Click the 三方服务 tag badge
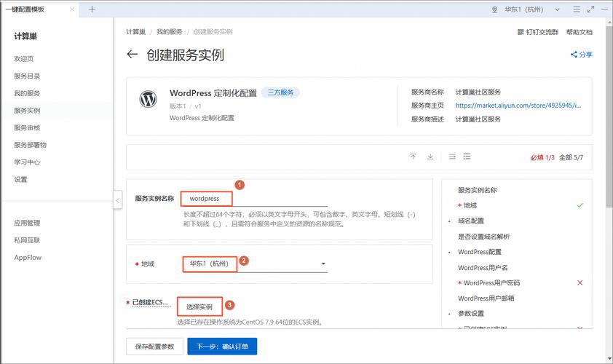 tap(280, 92)
